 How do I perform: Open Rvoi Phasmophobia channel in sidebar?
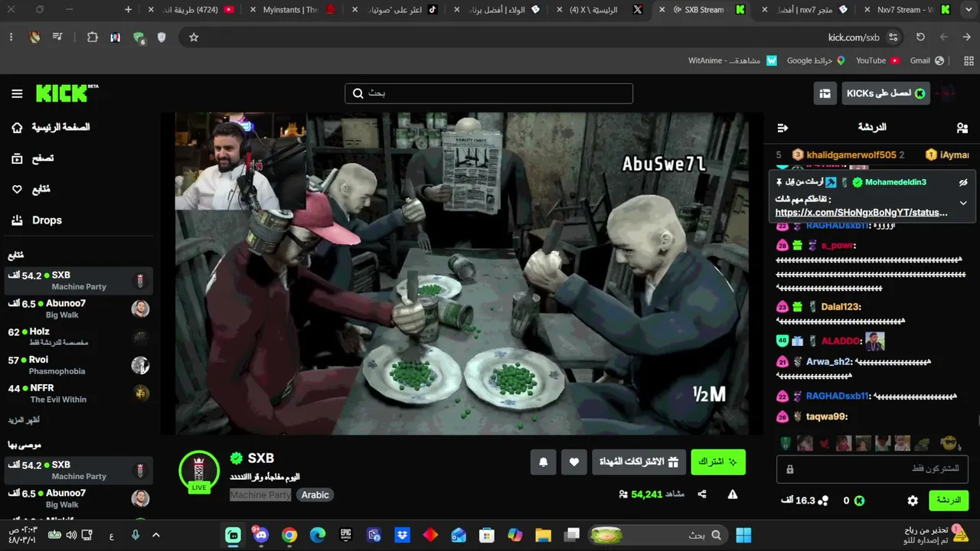(x=79, y=366)
